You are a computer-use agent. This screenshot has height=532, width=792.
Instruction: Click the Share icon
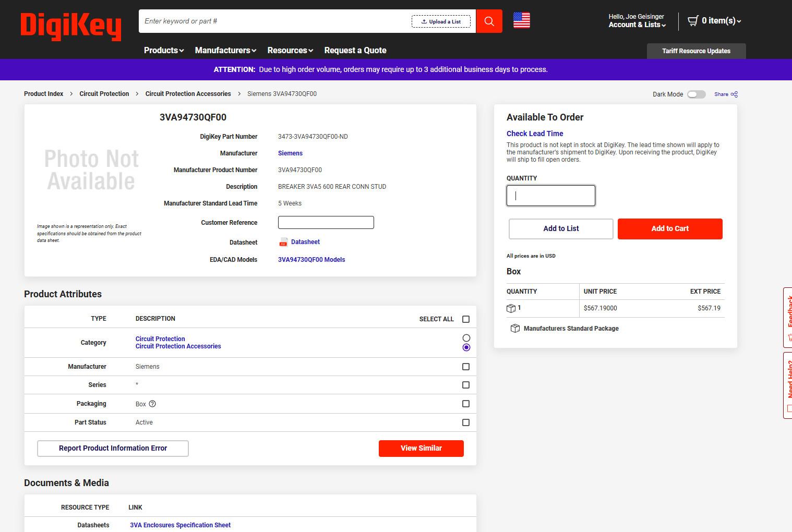[x=734, y=94]
